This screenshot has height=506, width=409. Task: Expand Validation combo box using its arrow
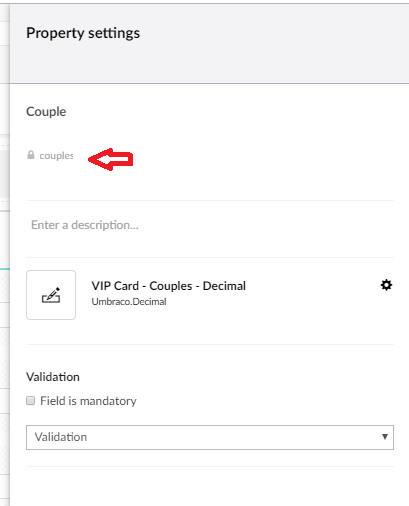point(385,437)
